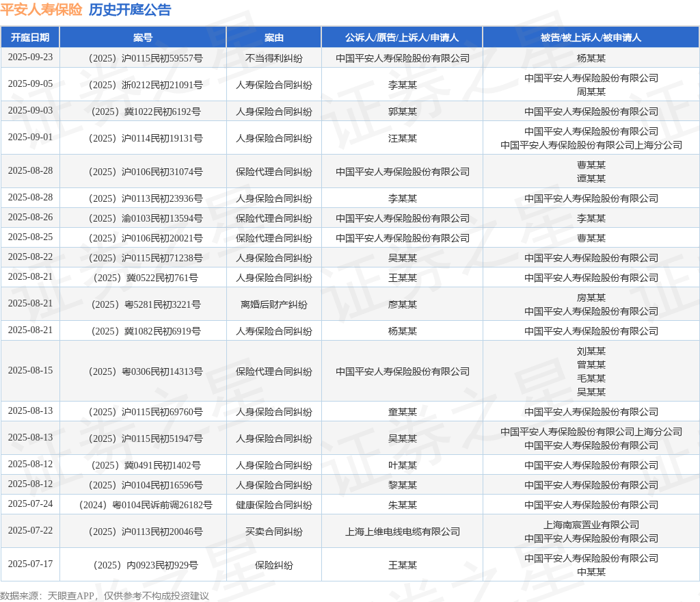Click the 不当得利纠纷 case cause
The height and width of the screenshot is (602, 700).
(273, 58)
